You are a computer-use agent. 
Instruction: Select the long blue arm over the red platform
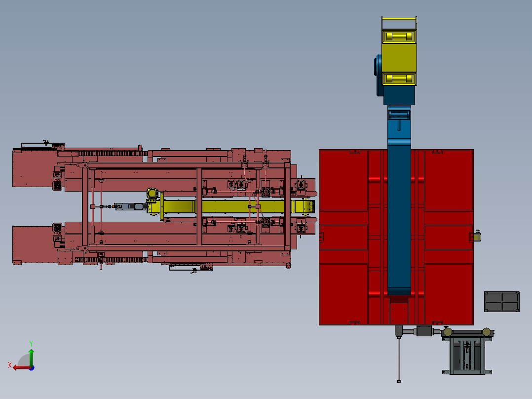399,217
